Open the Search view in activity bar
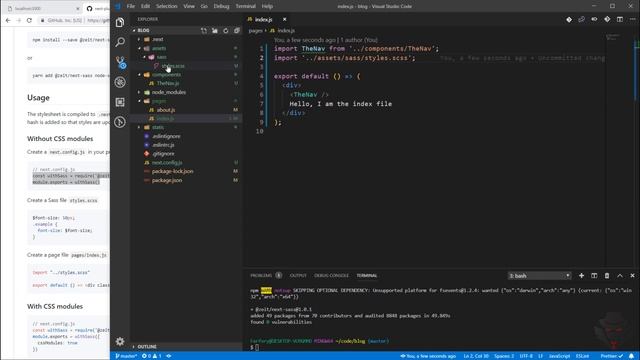This screenshot has height=360, width=640. (x=120, y=42)
